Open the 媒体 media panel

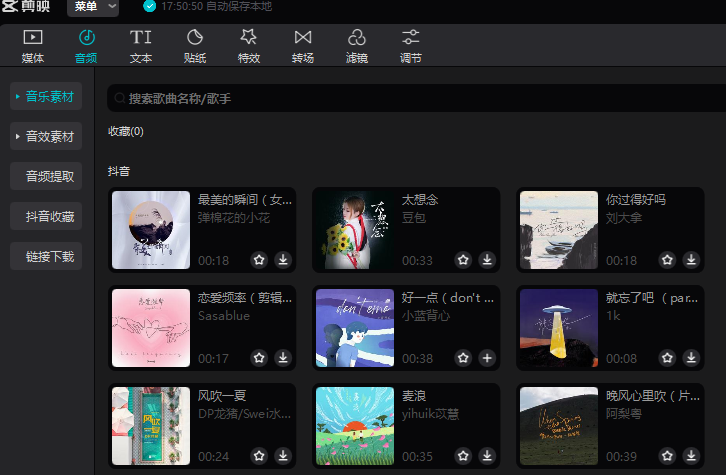pyautogui.click(x=32, y=46)
